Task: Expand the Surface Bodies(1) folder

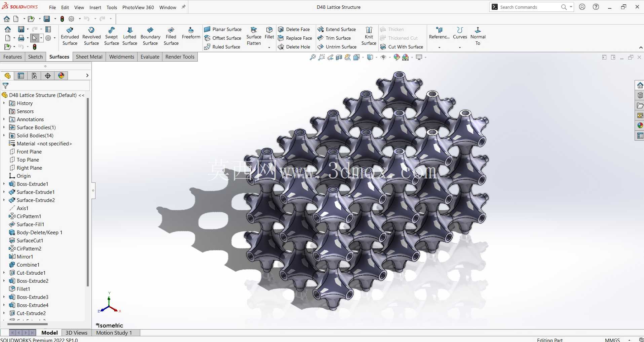Action: click(4, 127)
